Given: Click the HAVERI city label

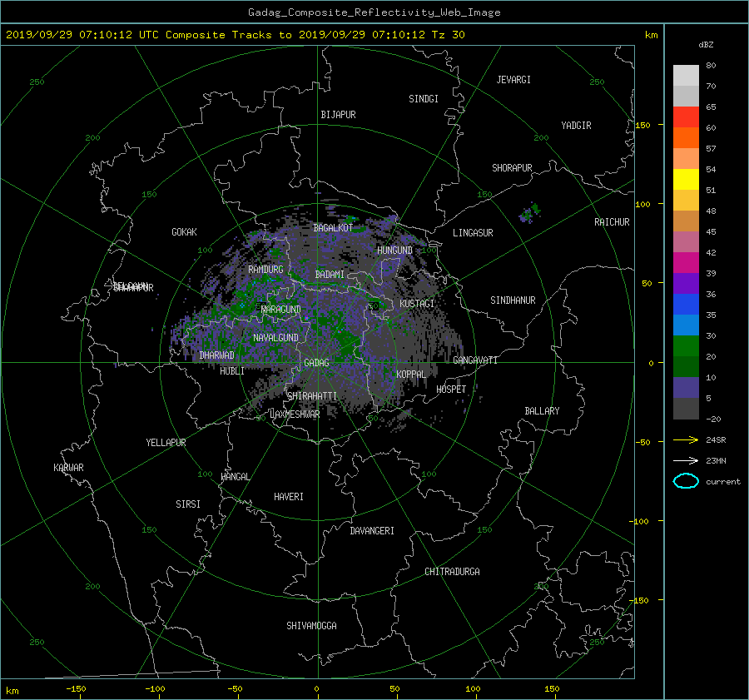Looking at the screenshot, I should (x=289, y=497).
